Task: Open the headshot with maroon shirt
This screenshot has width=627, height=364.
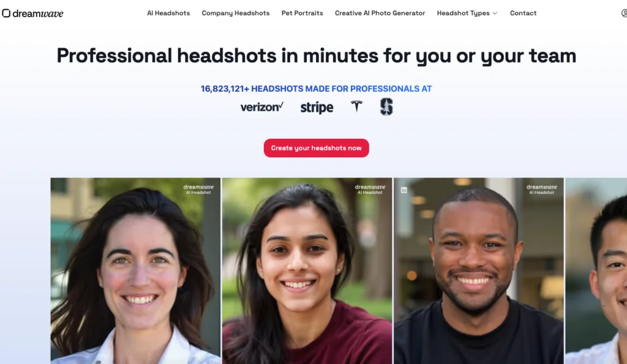Action: [x=307, y=271]
